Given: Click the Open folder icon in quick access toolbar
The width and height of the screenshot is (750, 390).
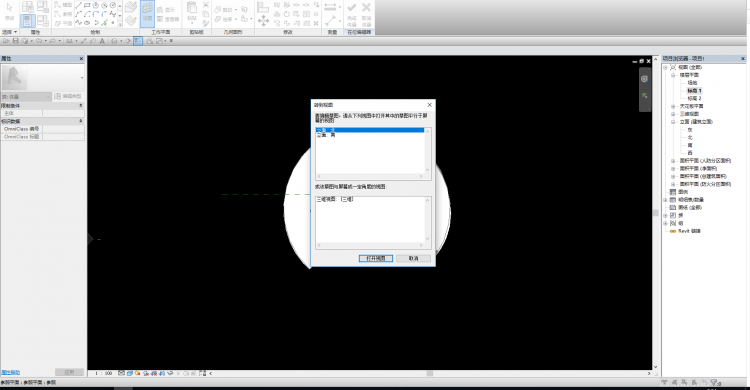Looking at the screenshot, I should coord(6,41).
